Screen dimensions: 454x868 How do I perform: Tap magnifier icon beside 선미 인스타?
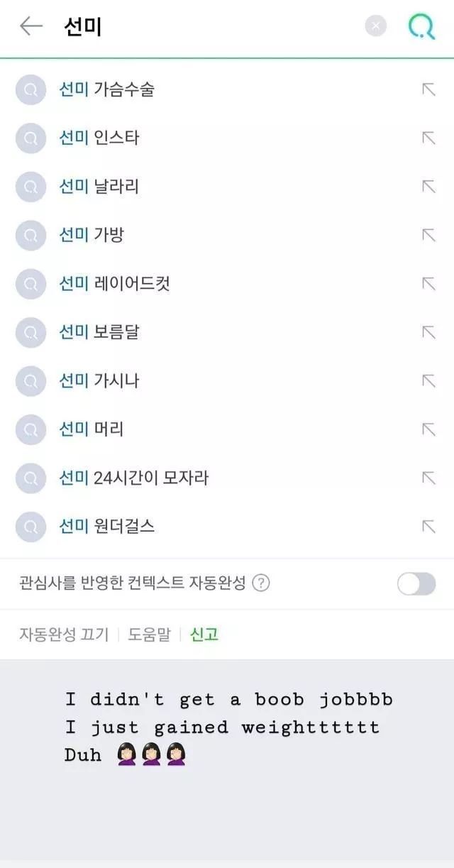click(31, 138)
